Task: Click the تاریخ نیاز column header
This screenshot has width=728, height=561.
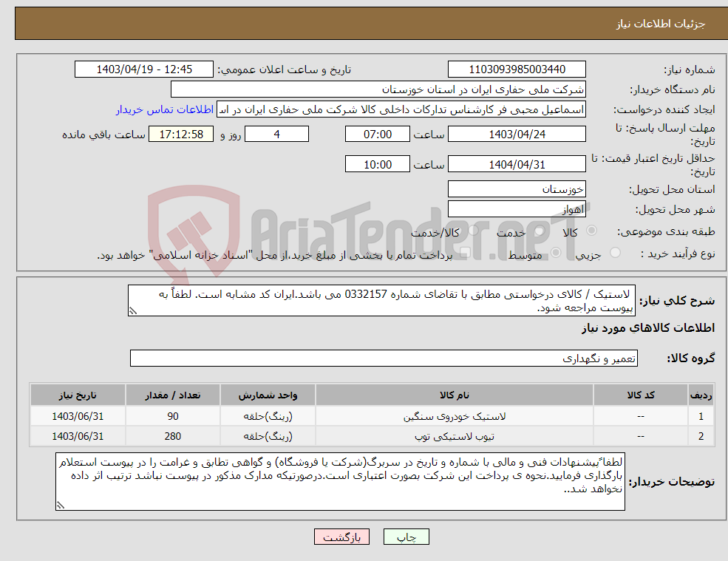Action: coord(78,395)
